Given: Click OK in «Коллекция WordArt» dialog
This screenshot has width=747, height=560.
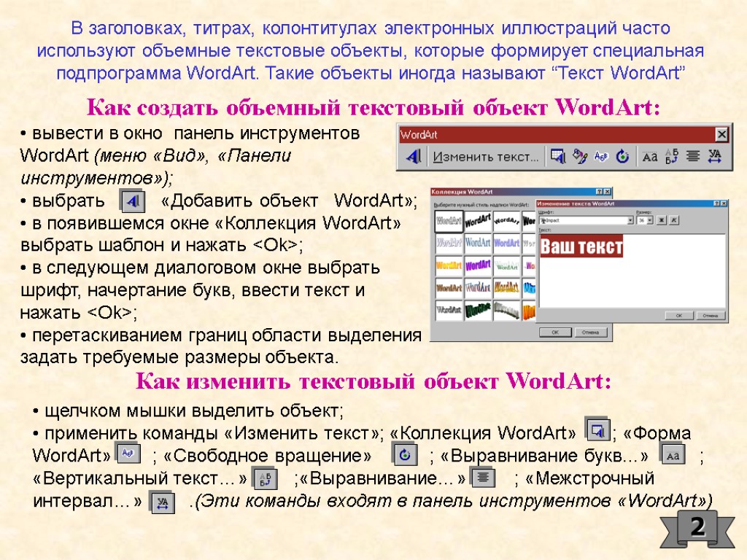Looking at the screenshot, I should [x=555, y=332].
